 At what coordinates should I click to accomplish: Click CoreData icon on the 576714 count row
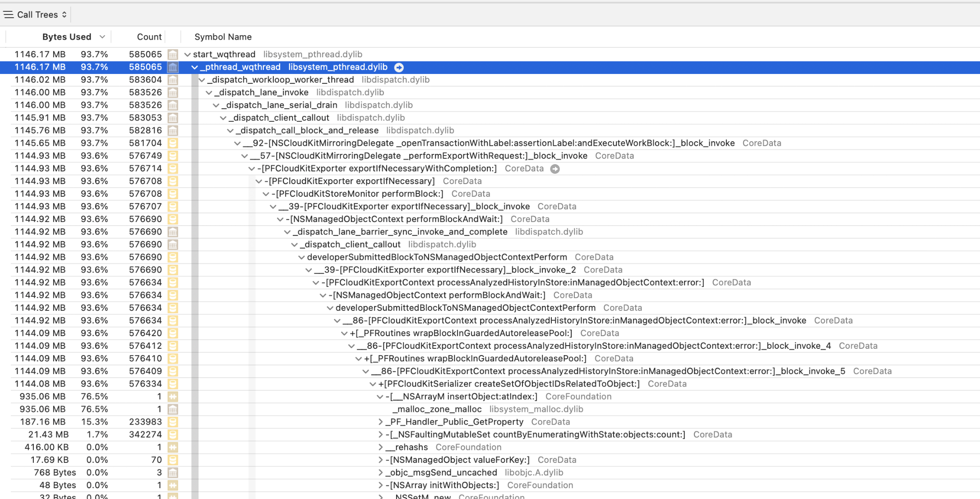(172, 168)
